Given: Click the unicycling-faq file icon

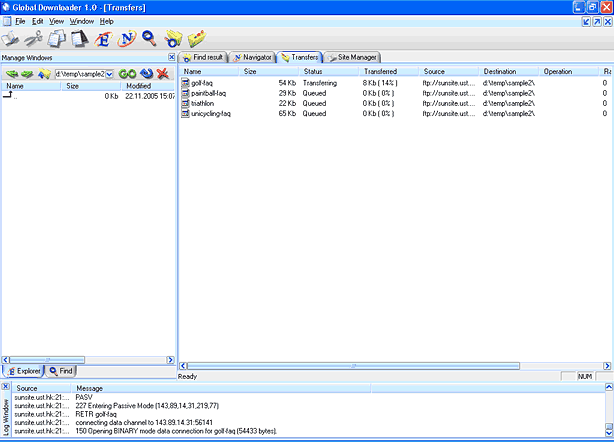Looking at the screenshot, I should pos(185,114).
